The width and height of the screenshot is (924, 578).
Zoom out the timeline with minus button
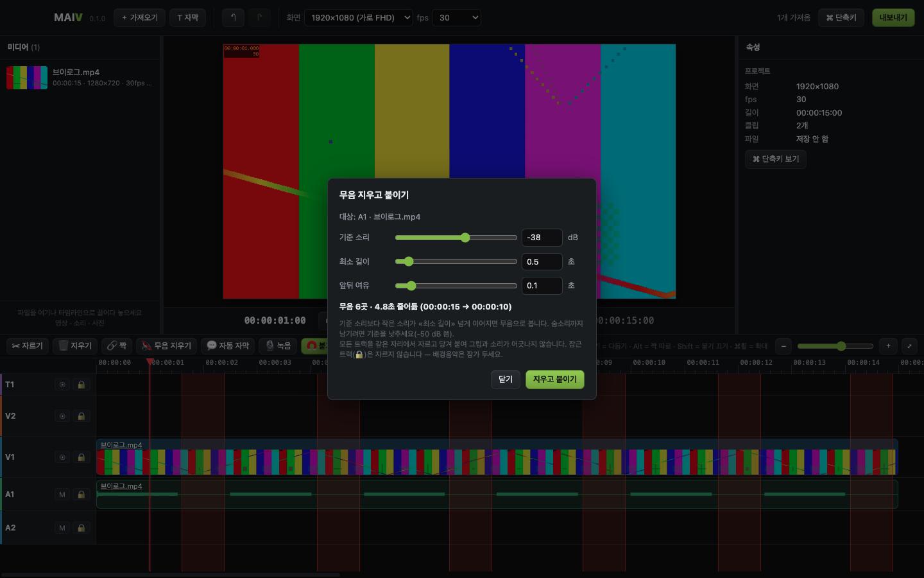click(x=783, y=346)
